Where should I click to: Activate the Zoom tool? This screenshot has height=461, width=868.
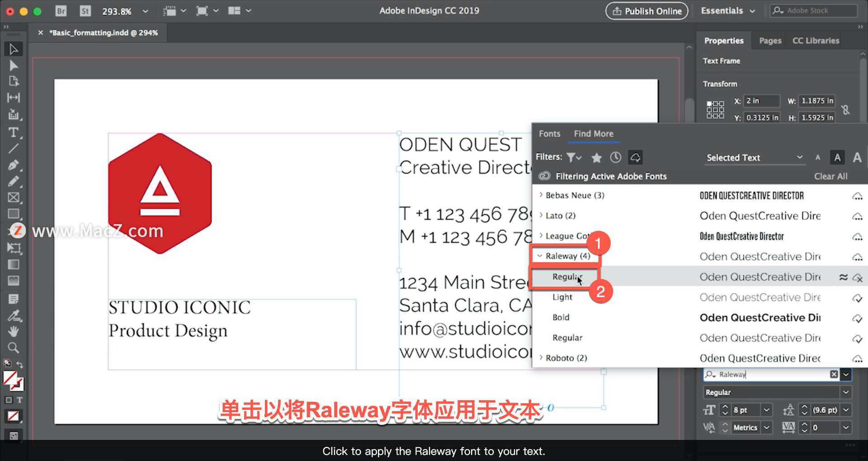(x=14, y=348)
